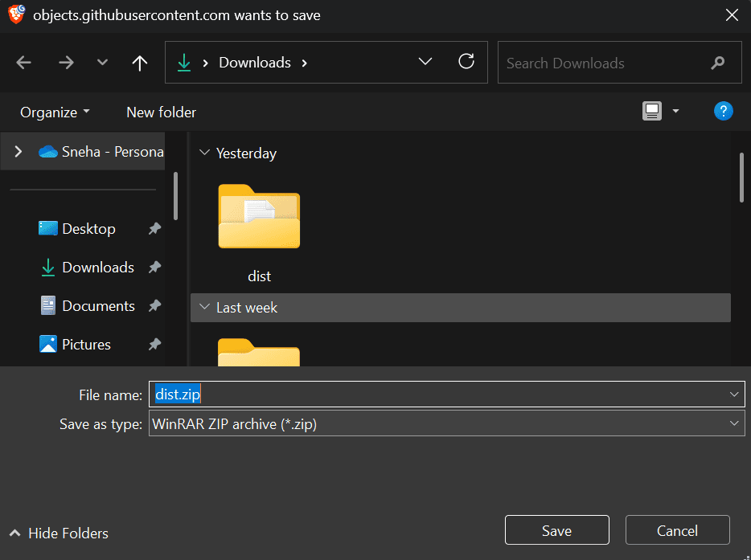
Task: Select the dist folder thumbnail
Action: pyautogui.click(x=259, y=216)
